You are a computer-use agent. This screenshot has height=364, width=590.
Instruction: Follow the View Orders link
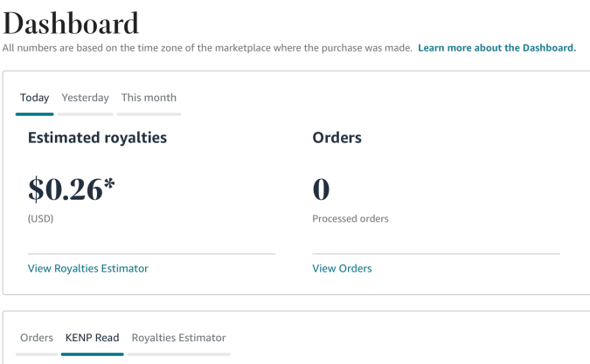[x=342, y=269]
